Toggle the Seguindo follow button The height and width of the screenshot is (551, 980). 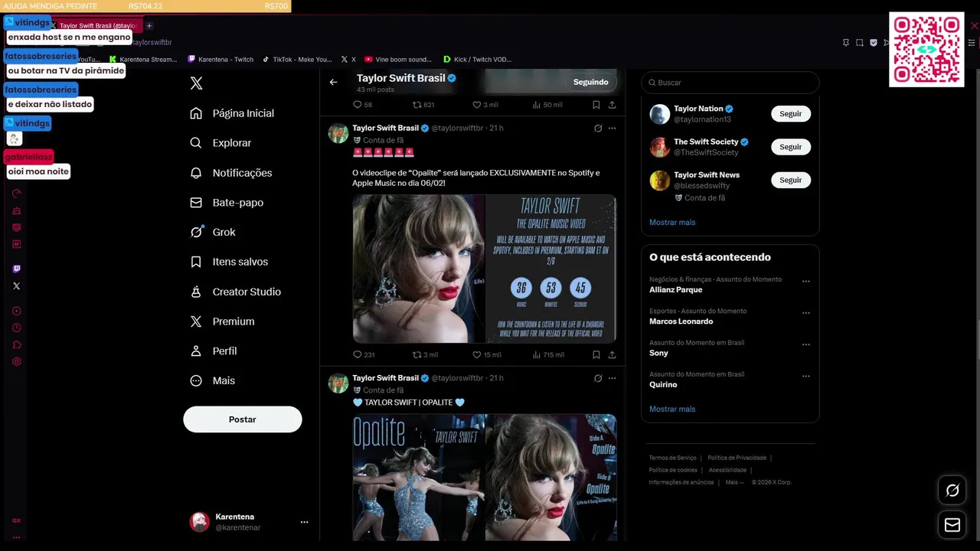[x=591, y=82]
